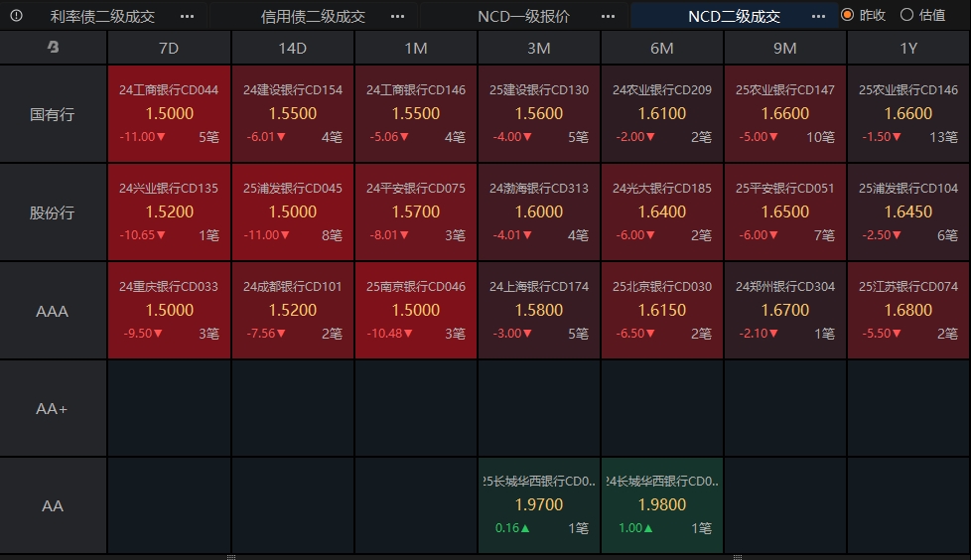The height and width of the screenshot is (560, 971).
Task: Open the 24郑州银行CD304 cell
Action: [x=785, y=311]
